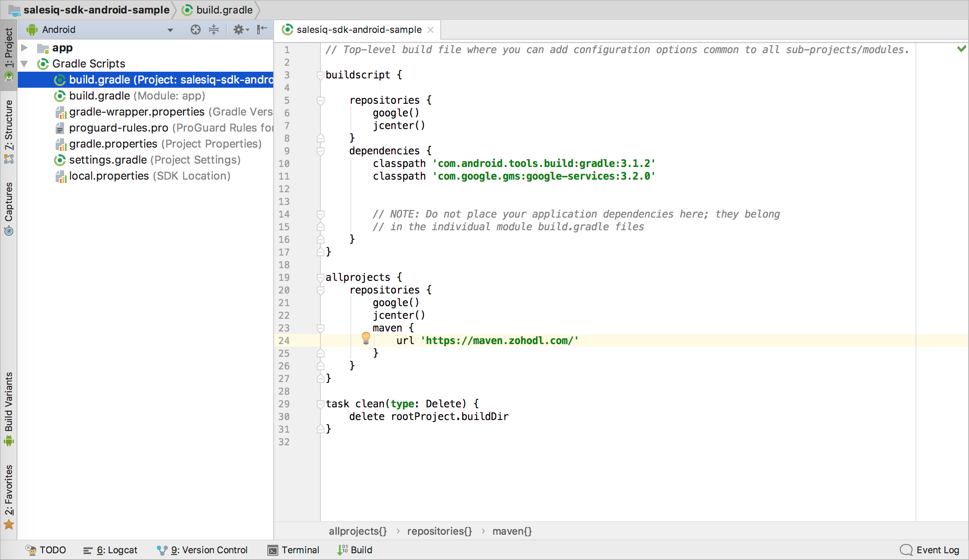This screenshot has width=969, height=560.
Task: Open the Terminal tool window
Action: pyautogui.click(x=293, y=550)
